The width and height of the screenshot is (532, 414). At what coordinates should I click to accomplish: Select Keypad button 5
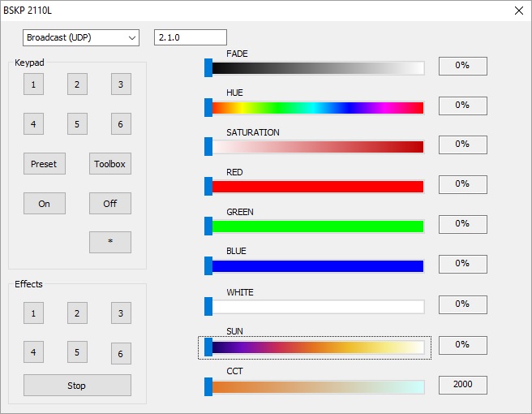77,124
